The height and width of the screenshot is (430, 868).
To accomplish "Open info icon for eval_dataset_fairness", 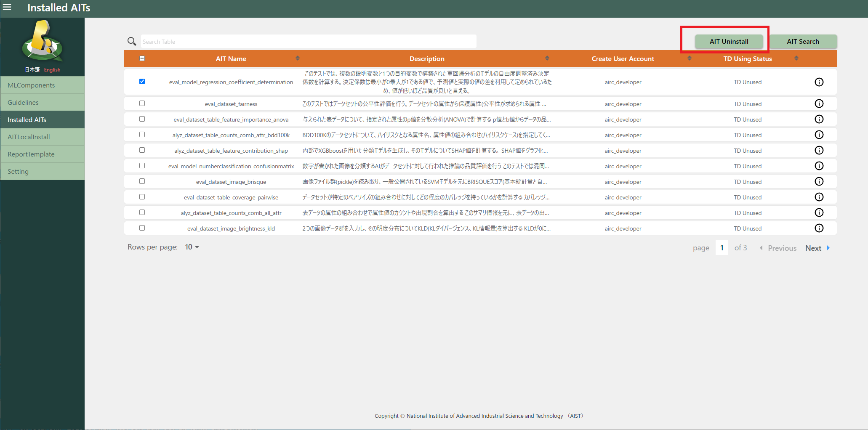I will [819, 104].
